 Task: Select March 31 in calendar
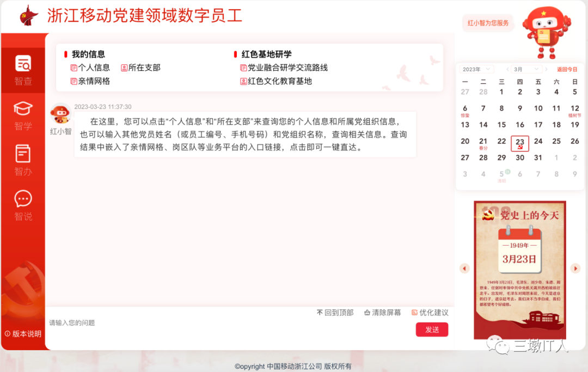538,157
